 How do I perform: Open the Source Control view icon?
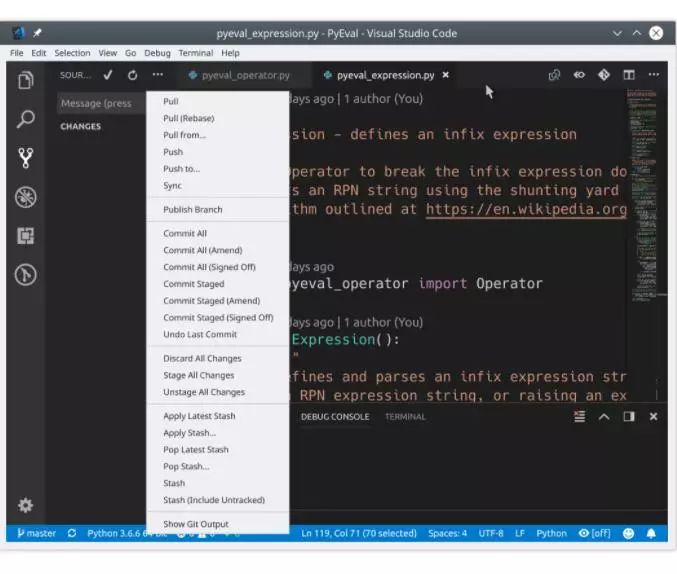[x=25, y=158]
